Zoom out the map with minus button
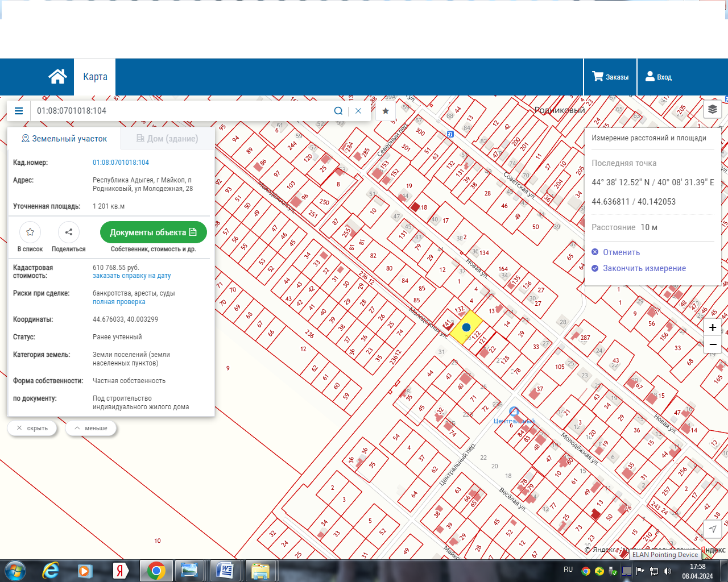The height and width of the screenshot is (582, 728). coord(713,344)
